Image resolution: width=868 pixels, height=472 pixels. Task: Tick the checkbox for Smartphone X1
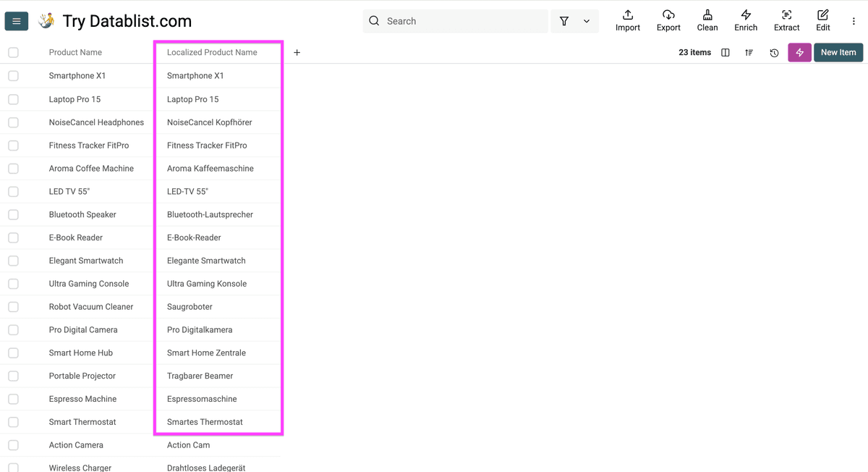[x=13, y=75]
